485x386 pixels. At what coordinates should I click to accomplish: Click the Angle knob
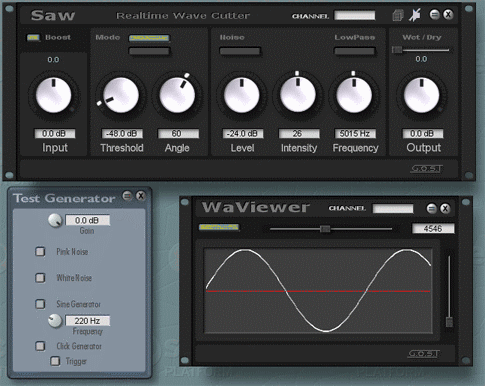click(x=177, y=95)
